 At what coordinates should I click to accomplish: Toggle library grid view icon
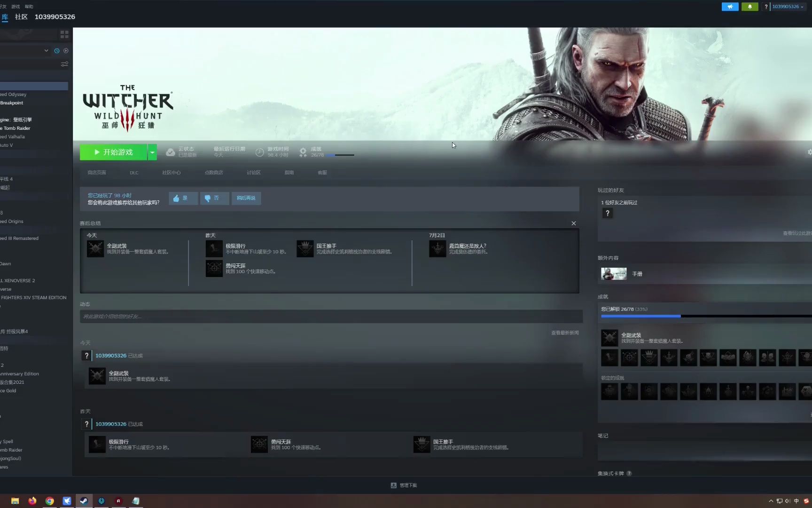click(64, 35)
